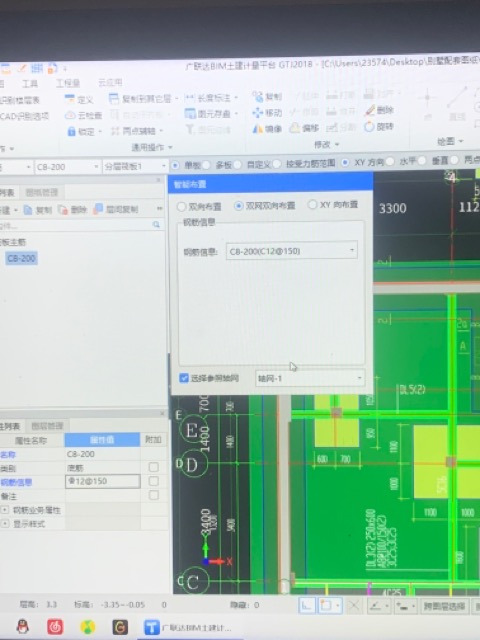Click the blue T Glodon BIM taskbar button
The image size is (480, 640).
pyautogui.click(x=188, y=627)
